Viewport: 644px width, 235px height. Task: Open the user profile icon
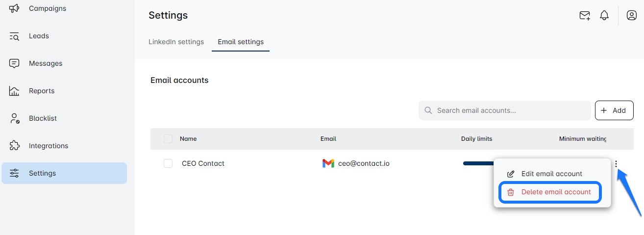(631, 16)
